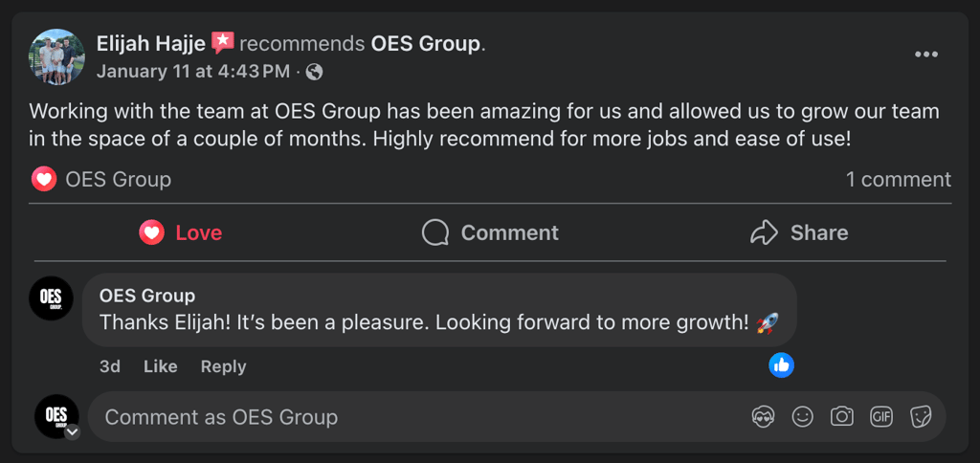Open the sticker picker icon

coord(920,416)
